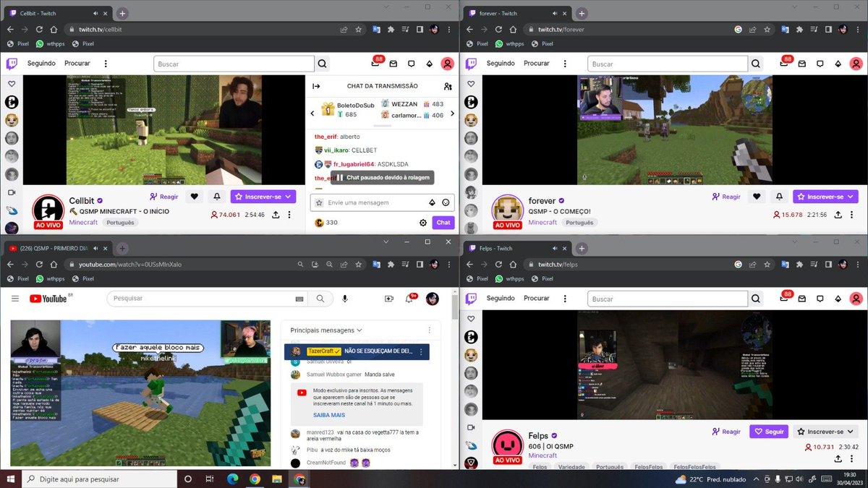Mute the Cellbit - Twitch tab audio
The height and width of the screenshot is (488, 868).
(96, 14)
